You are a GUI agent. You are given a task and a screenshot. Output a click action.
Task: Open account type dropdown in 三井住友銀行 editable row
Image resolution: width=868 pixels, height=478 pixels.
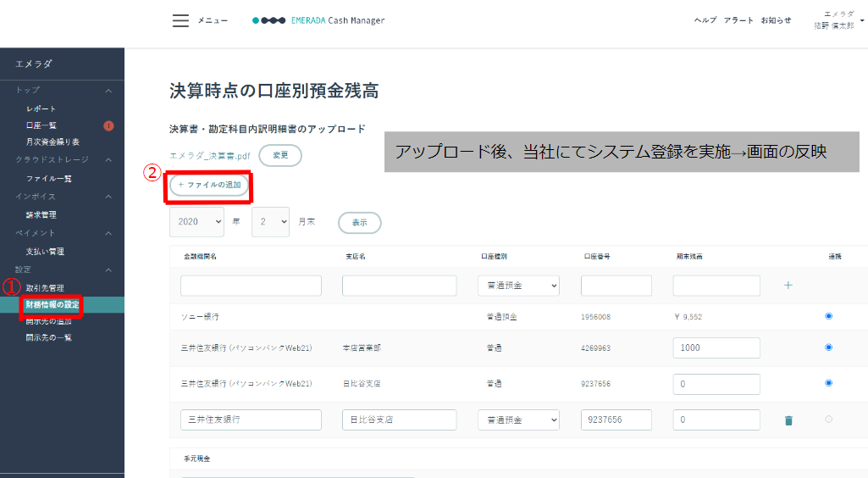[x=519, y=420]
